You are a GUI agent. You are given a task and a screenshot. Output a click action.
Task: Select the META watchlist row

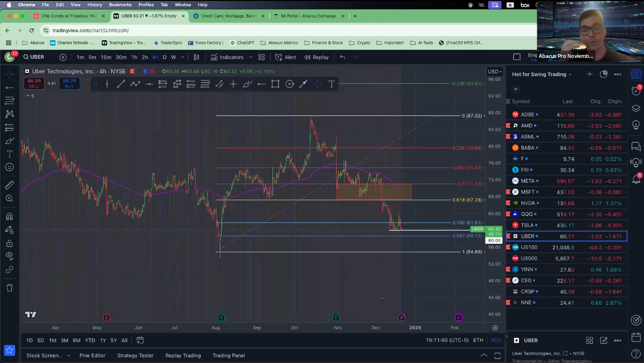567,181
